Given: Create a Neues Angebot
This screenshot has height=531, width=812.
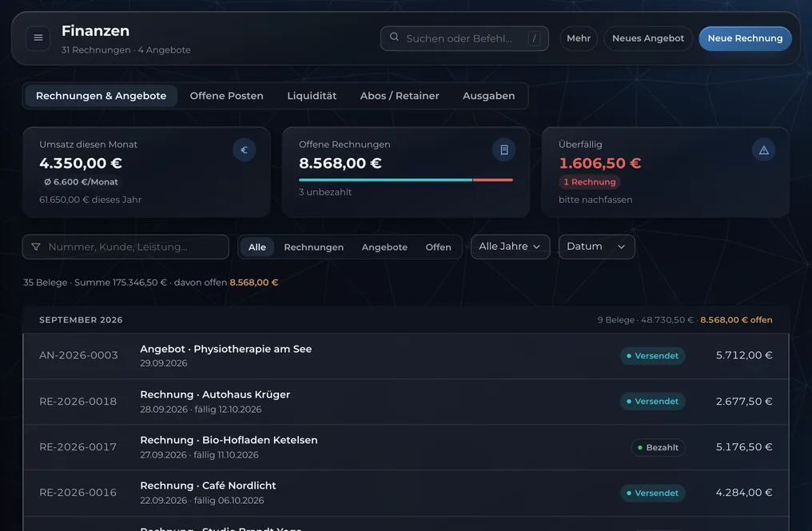Looking at the screenshot, I should [648, 38].
